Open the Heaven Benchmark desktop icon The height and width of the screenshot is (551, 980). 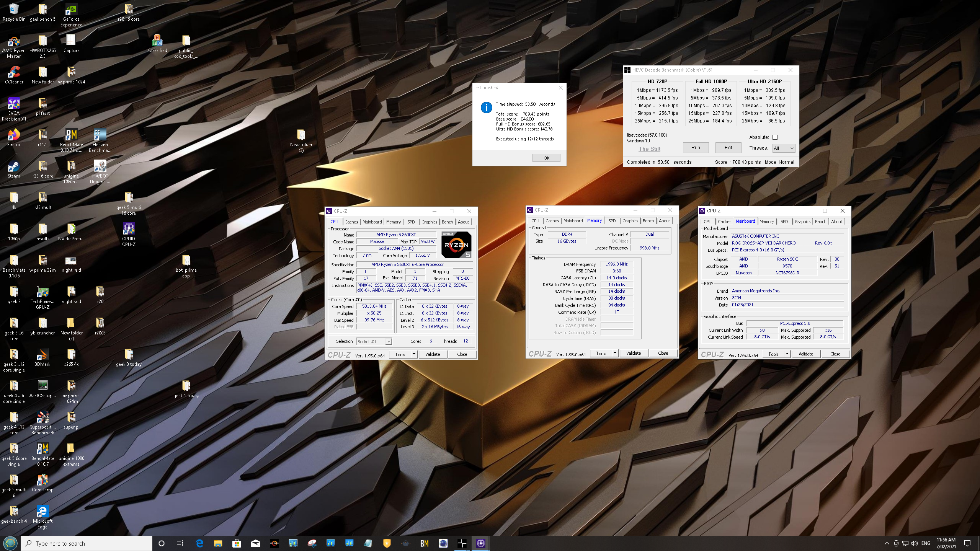(100, 141)
